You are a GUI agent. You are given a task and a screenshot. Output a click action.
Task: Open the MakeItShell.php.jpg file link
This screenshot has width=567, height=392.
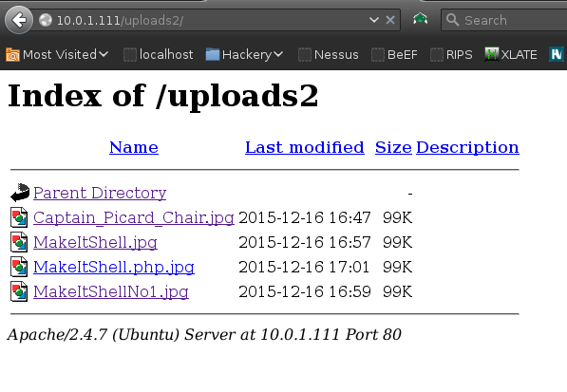click(x=114, y=268)
